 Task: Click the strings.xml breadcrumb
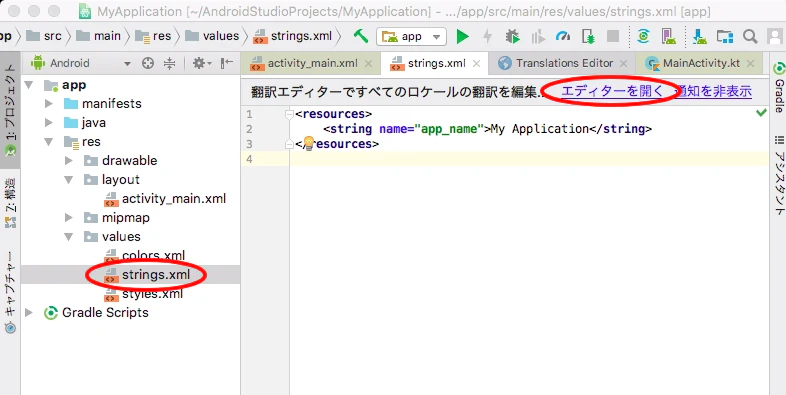293,37
